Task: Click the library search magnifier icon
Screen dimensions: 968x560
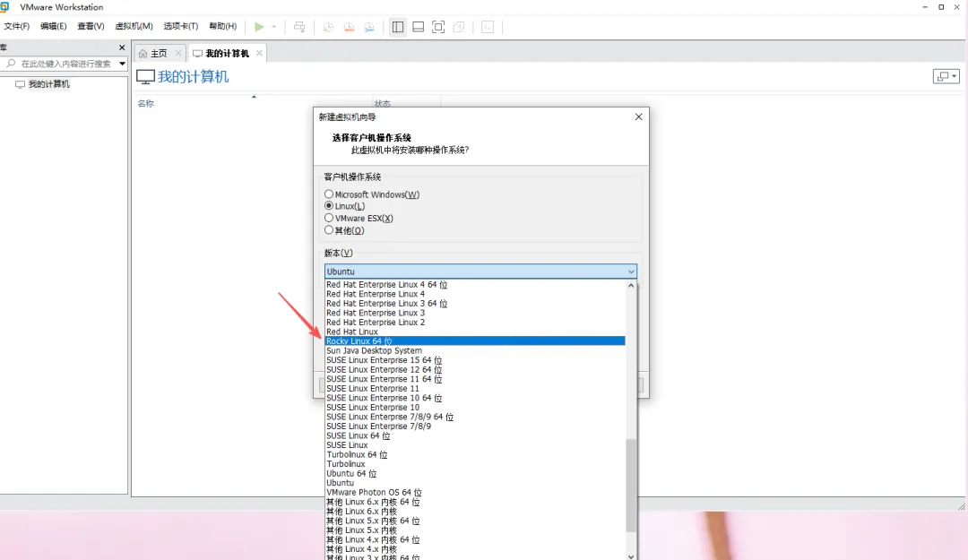Action: pos(11,63)
